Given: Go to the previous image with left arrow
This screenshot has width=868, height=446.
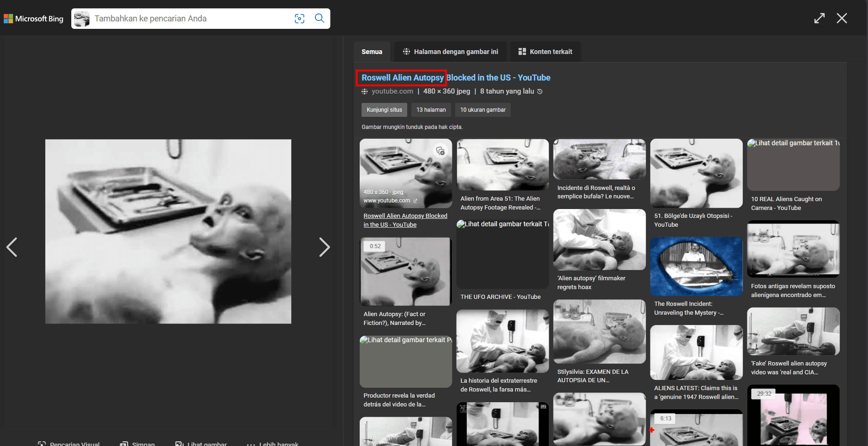Looking at the screenshot, I should tap(12, 247).
